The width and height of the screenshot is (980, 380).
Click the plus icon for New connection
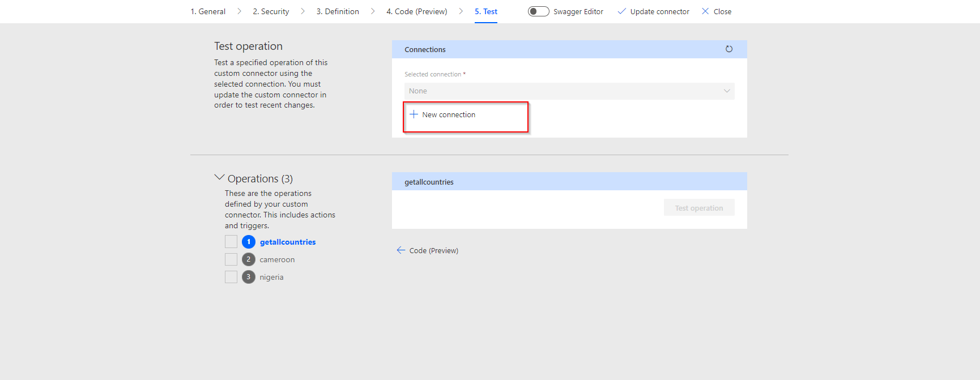414,114
